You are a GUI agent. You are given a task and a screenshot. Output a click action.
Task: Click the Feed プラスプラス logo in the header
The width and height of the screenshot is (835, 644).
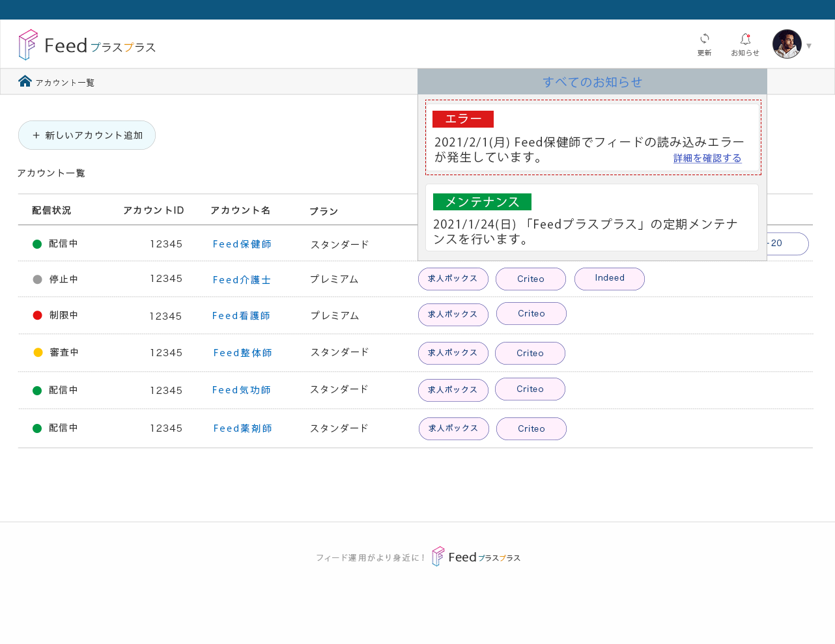(87, 45)
